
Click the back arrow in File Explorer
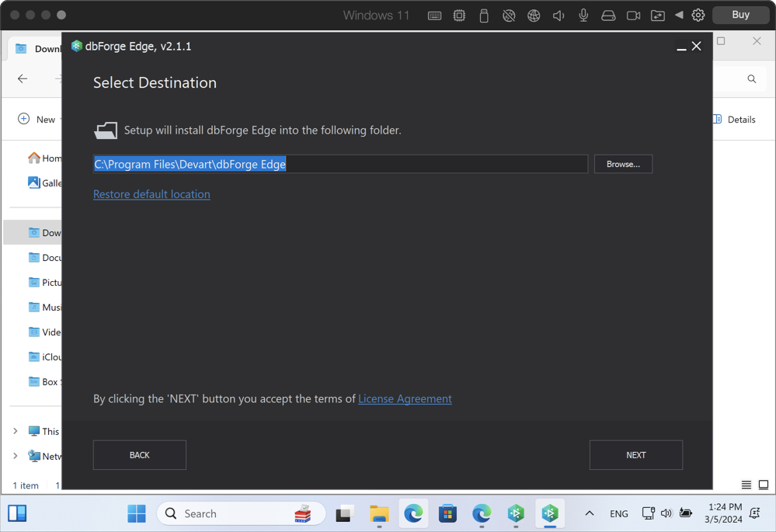point(23,78)
